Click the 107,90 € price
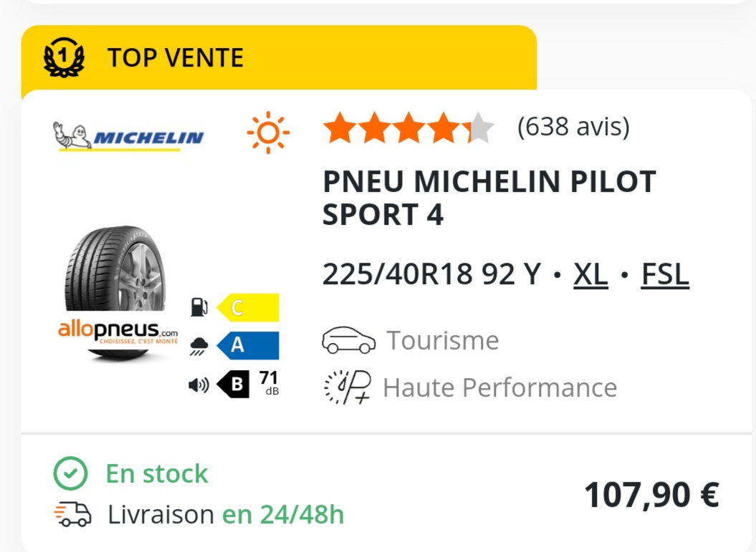756x552 pixels. pos(652,495)
